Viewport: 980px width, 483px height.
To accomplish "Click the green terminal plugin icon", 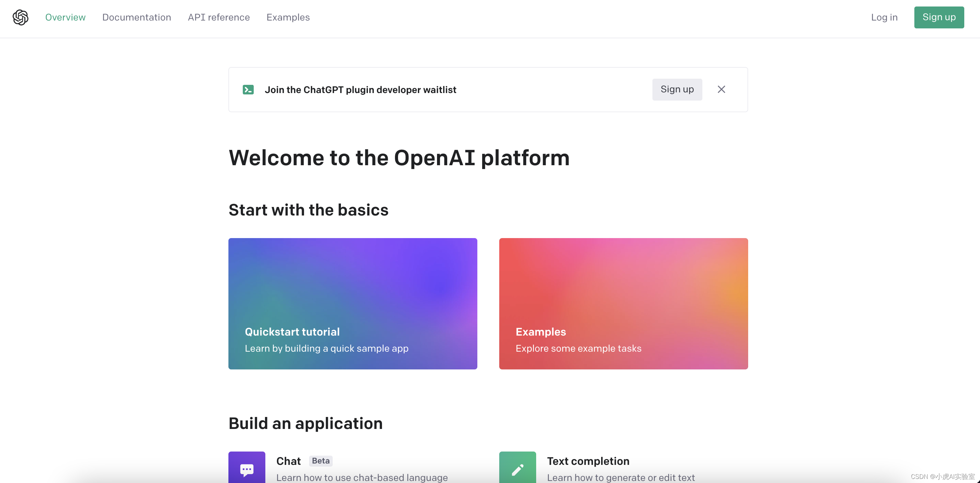I will [248, 89].
